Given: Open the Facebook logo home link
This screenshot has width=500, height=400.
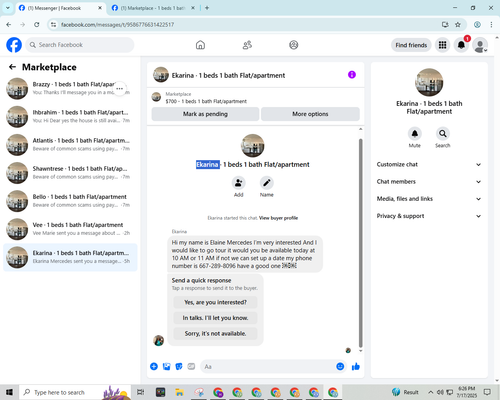Looking at the screenshot, I should pos(14,45).
